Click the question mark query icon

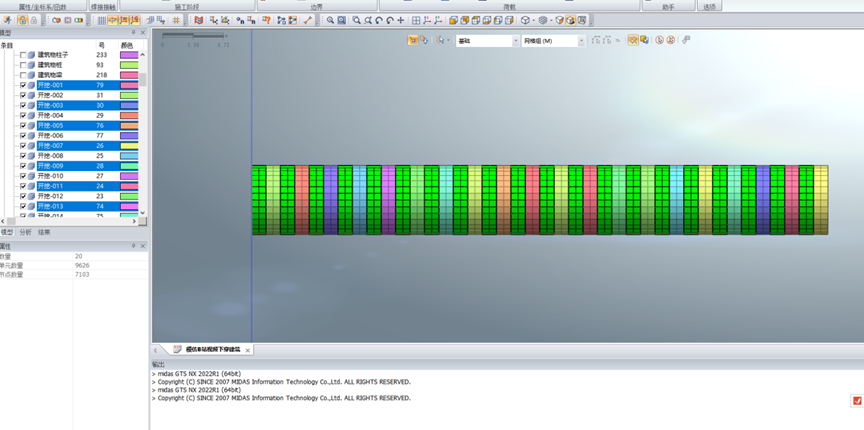266,20
